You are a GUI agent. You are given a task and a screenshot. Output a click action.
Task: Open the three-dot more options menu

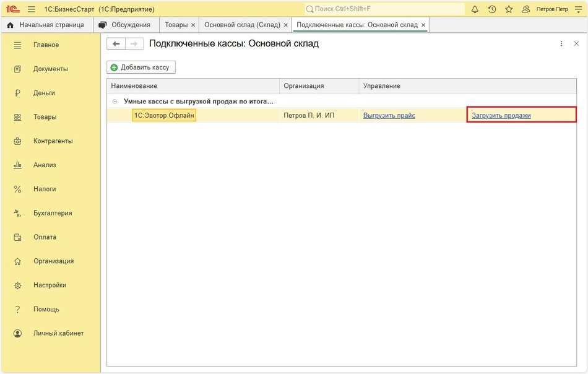561,44
